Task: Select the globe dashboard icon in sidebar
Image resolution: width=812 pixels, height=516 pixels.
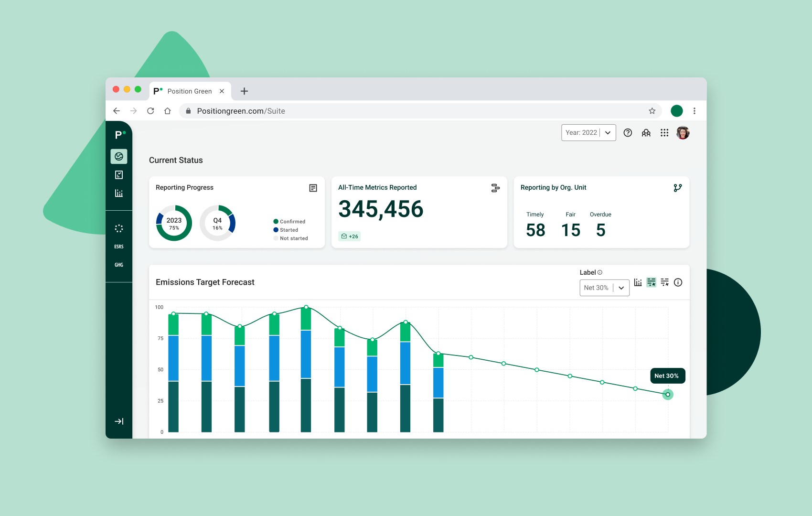Action: coord(119,156)
